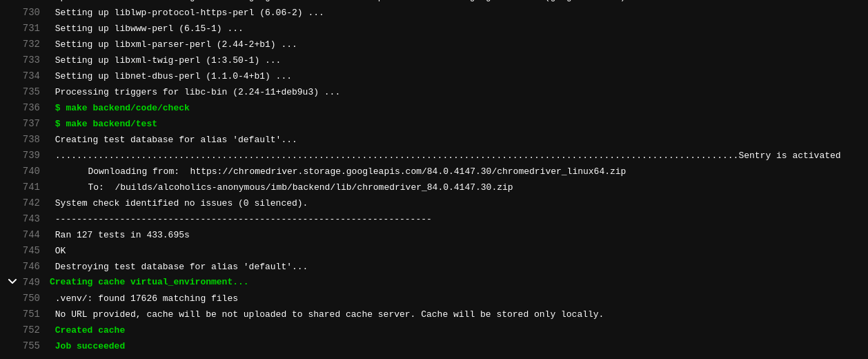Select line number 737 link

tap(31, 124)
